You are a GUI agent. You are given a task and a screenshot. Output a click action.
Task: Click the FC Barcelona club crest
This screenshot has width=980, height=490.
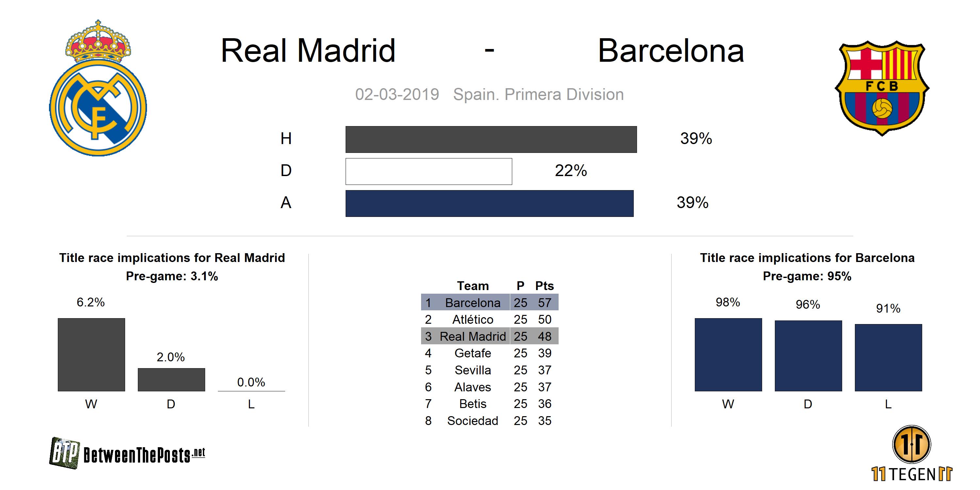click(x=882, y=88)
